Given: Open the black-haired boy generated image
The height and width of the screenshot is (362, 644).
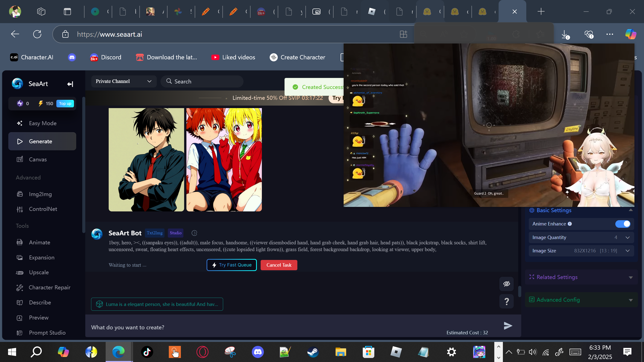Looking at the screenshot, I should pos(146,160).
